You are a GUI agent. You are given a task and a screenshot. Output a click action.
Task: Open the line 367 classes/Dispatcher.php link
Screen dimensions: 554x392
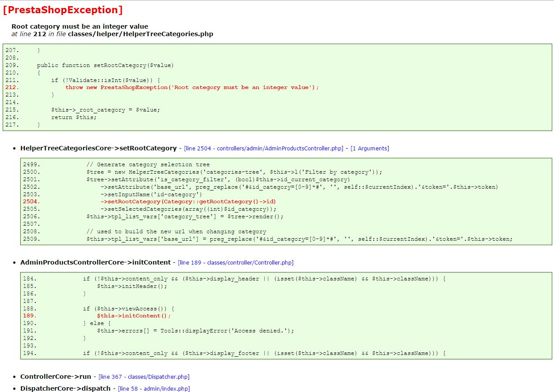click(144, 377)
